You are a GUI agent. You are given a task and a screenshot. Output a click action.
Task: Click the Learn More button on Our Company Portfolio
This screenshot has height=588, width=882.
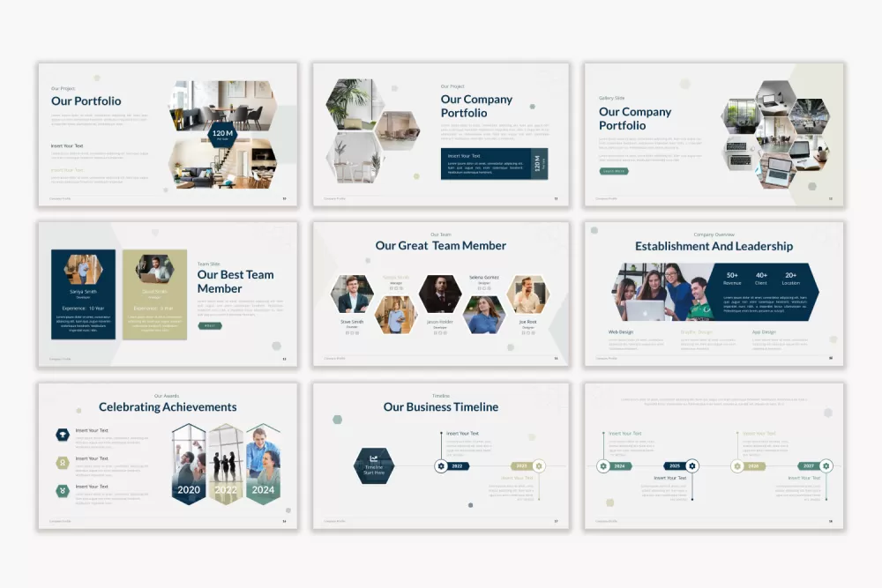coord(612,171)
